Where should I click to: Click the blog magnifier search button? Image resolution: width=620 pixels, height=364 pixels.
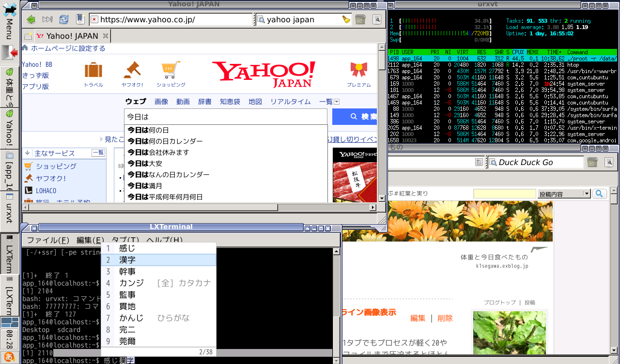(x=600, y=194)
